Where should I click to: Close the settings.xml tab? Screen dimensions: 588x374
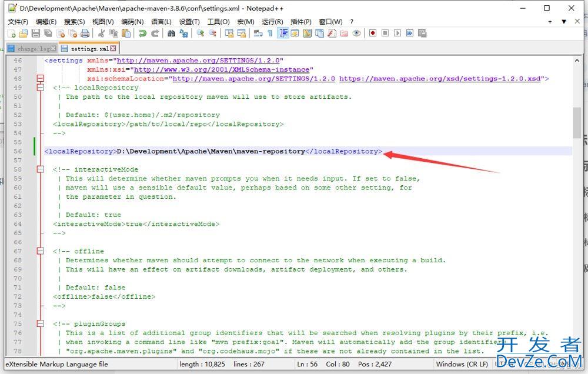pyautogui.click(x=113, y=48)
